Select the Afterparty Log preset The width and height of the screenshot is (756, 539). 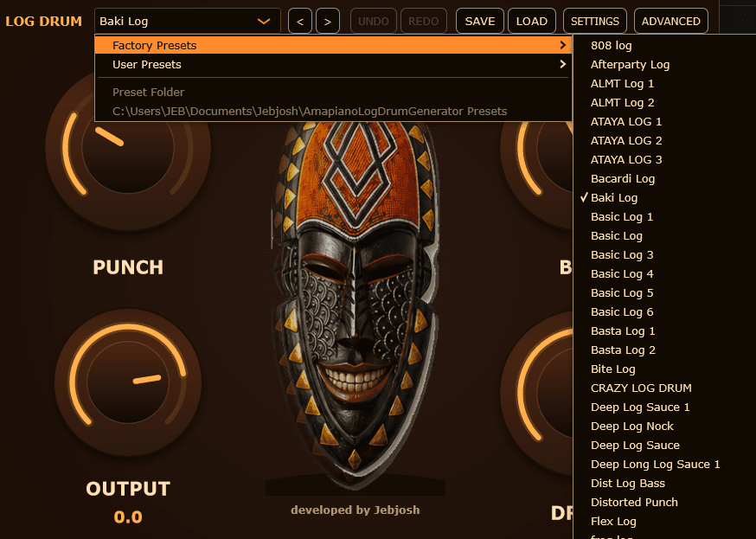click(x=665, y=65)
